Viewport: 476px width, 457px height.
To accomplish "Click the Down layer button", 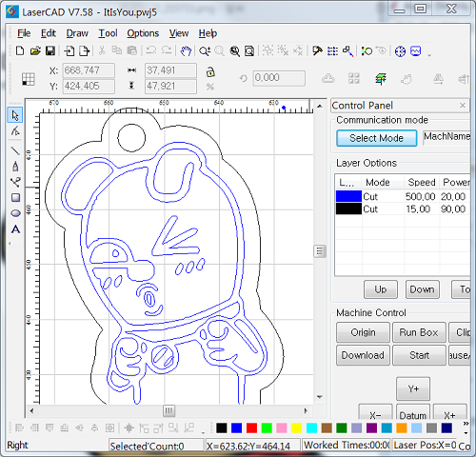I will pyautogui.click(x=423, y=289).
